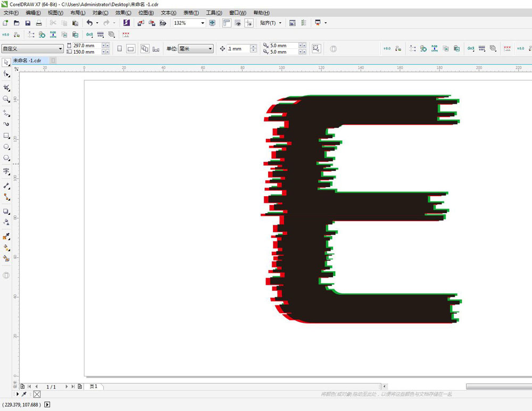
Task: Click the page width field 297.0 mm
Action: pyautogui.click(x=85, y=46)
